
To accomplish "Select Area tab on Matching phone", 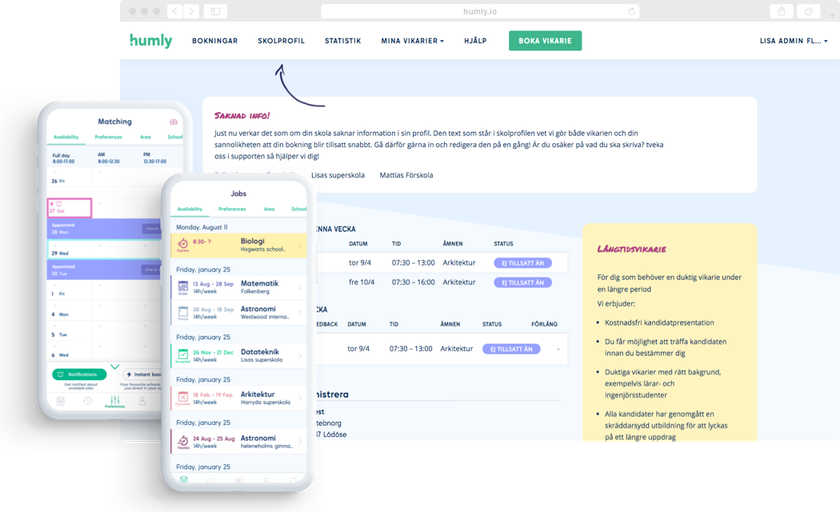I will tap(145, 137).
